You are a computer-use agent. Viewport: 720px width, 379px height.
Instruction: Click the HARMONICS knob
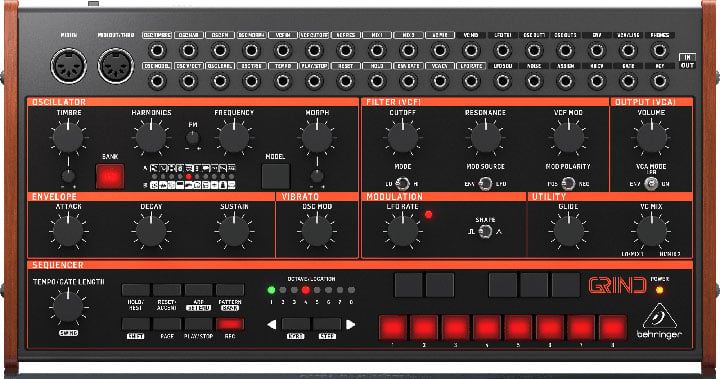point(151,137)
